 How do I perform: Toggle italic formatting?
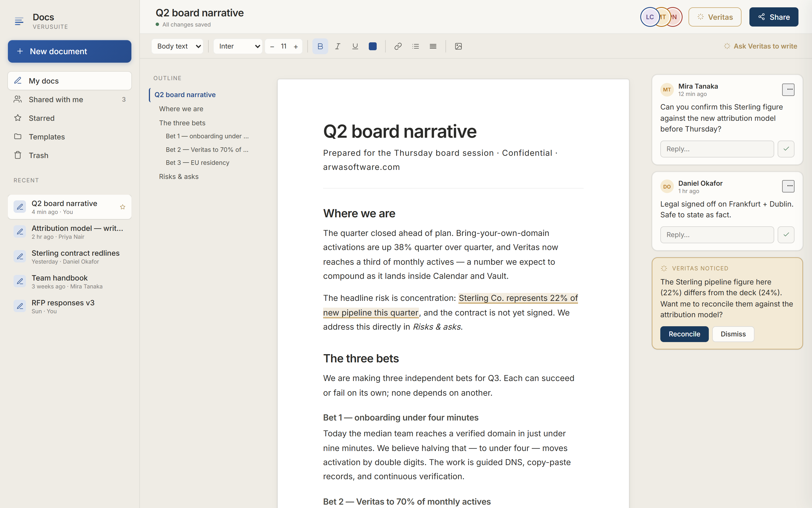tap(337, 46)
